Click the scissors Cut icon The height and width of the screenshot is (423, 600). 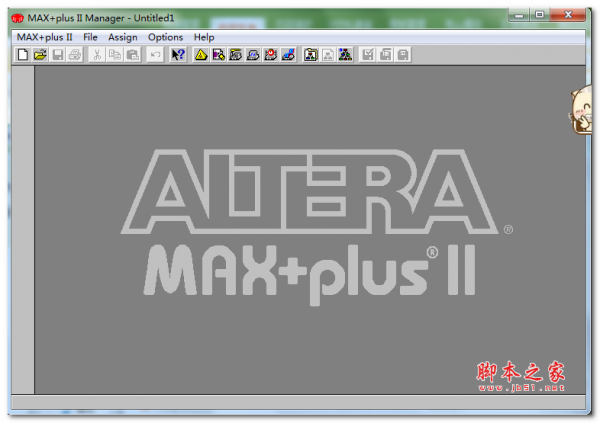[97, 55]
